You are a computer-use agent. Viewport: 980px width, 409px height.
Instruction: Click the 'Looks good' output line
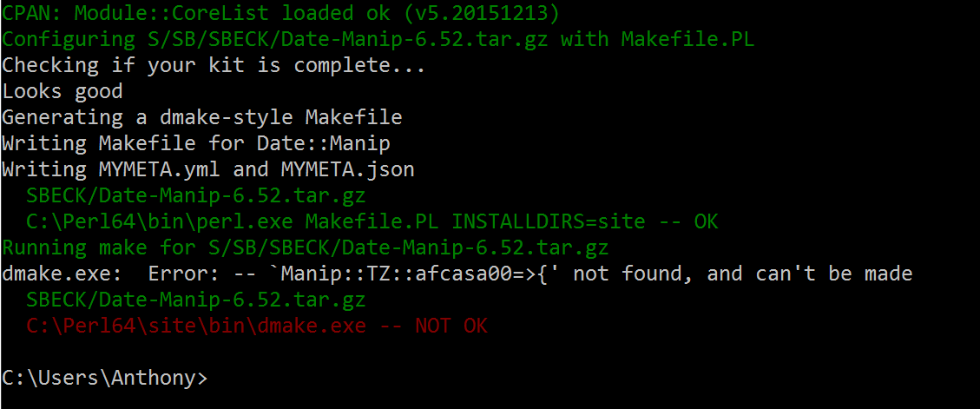(62, 92)
